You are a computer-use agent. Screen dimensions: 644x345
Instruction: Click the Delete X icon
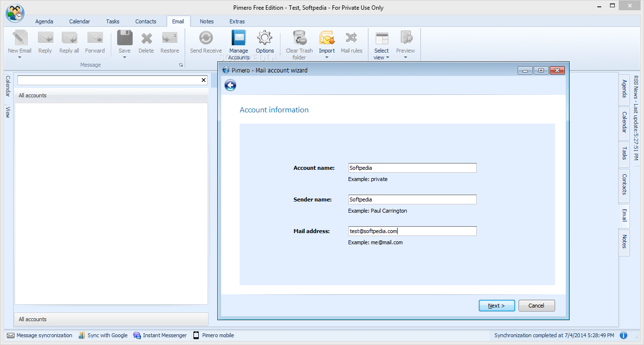146,38
